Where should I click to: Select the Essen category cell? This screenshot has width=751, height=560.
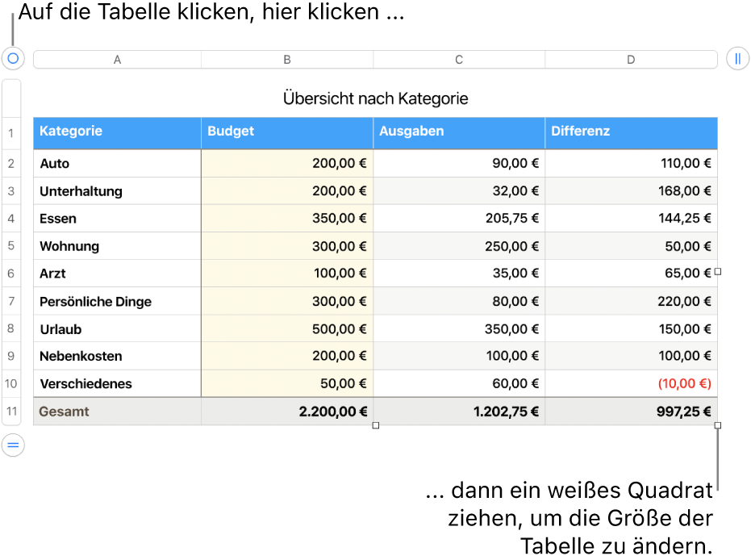point(117,219)
